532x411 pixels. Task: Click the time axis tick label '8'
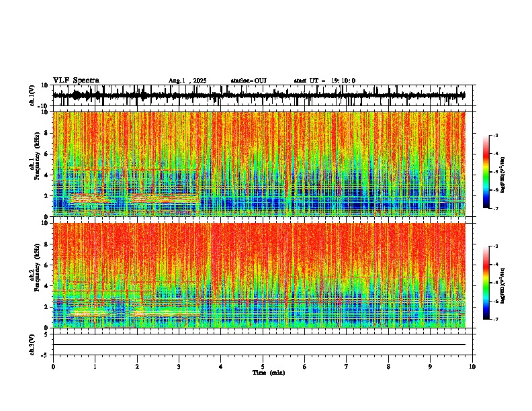pos(388,367)
